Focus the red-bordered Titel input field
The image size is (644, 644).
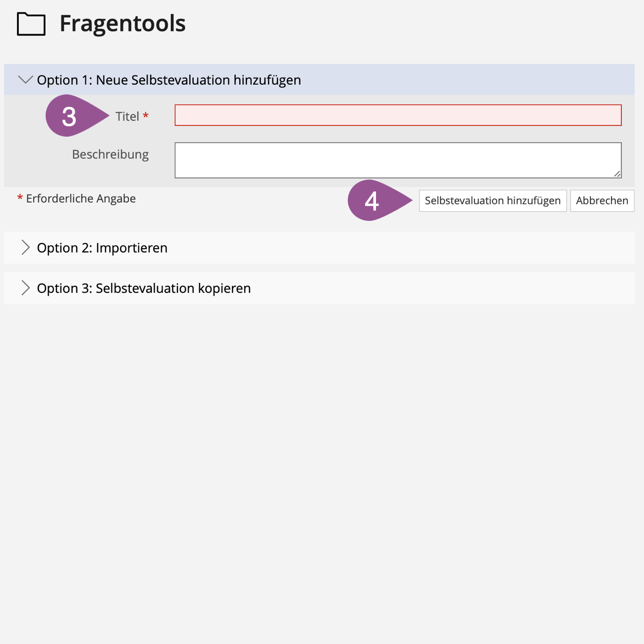tap(398, 115)
